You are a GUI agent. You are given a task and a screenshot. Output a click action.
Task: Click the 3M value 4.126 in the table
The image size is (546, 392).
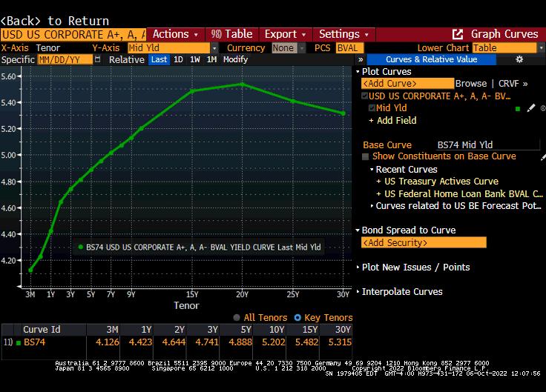click(108, 342)
